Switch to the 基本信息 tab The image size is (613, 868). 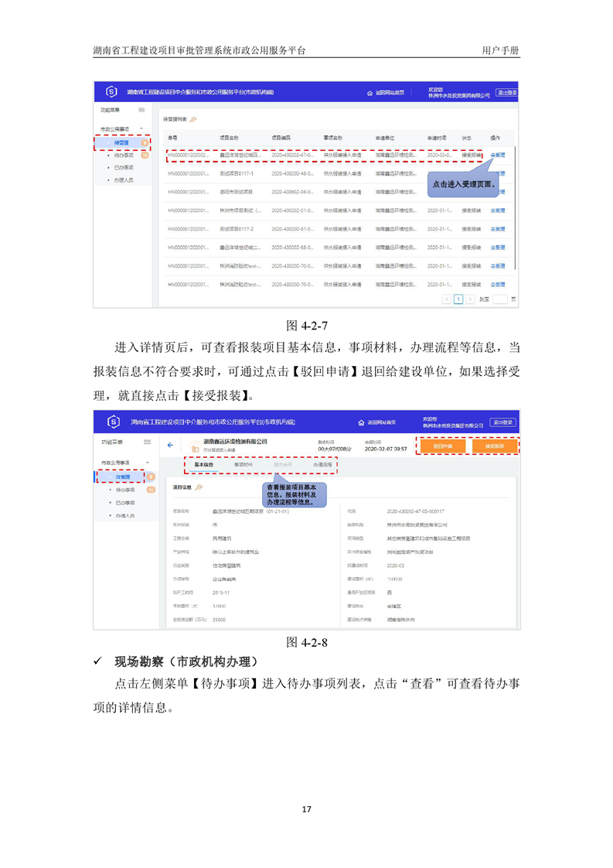tap(203, 465)
